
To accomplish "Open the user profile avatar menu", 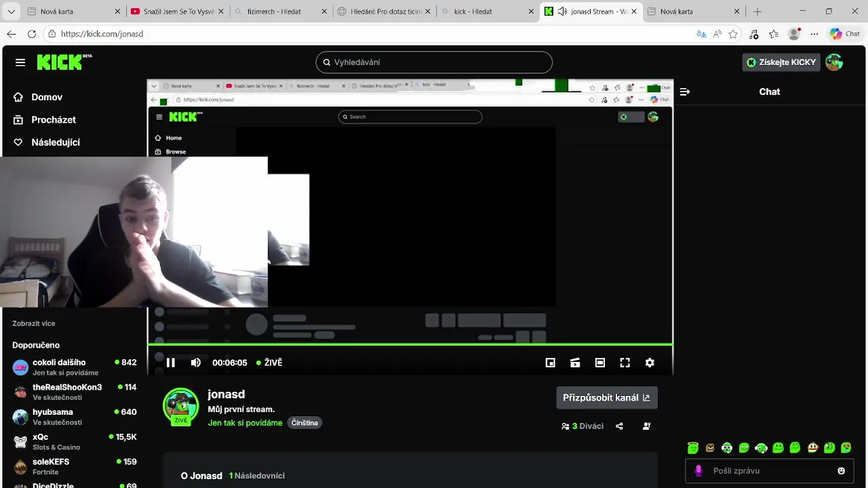I will [834, 62].
